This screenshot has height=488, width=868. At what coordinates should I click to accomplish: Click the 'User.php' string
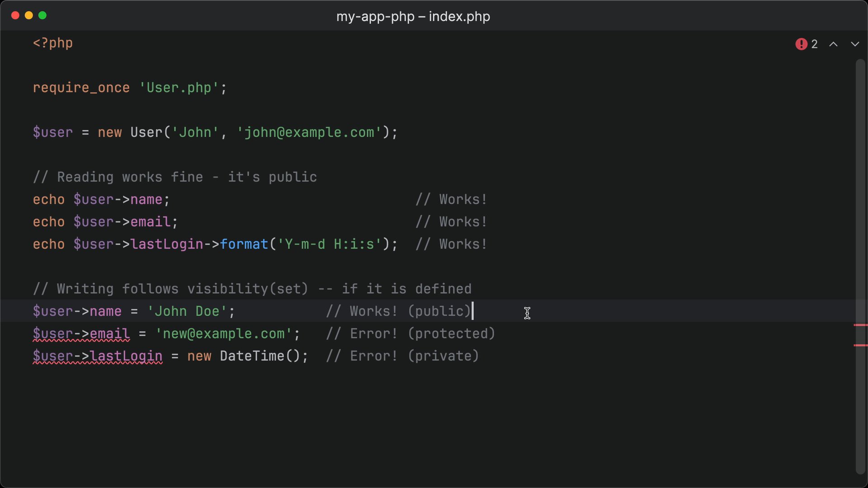click(x=179, y=88)
